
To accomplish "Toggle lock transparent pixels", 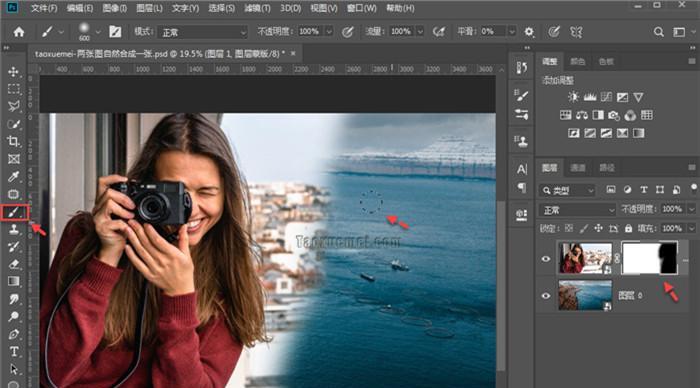I will point(568,229).
